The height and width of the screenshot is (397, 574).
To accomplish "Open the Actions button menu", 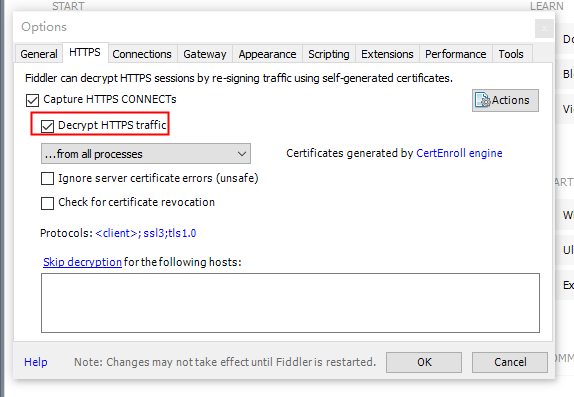I will point(505,100).
